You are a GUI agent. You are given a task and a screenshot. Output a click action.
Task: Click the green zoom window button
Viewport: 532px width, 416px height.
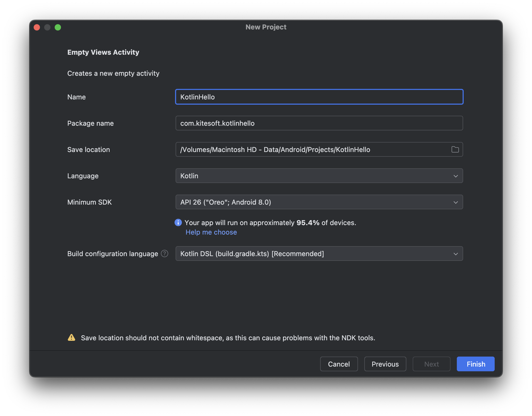58,27
